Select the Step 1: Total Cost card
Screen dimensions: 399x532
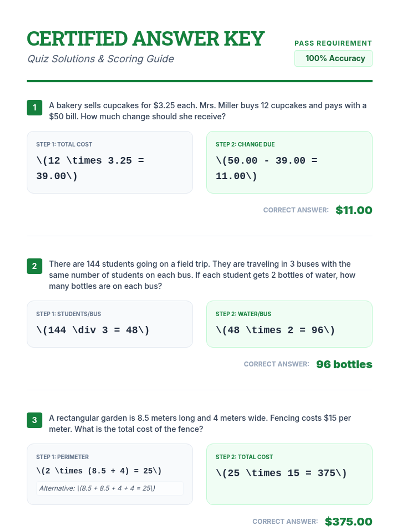click(x=110, y=162)
